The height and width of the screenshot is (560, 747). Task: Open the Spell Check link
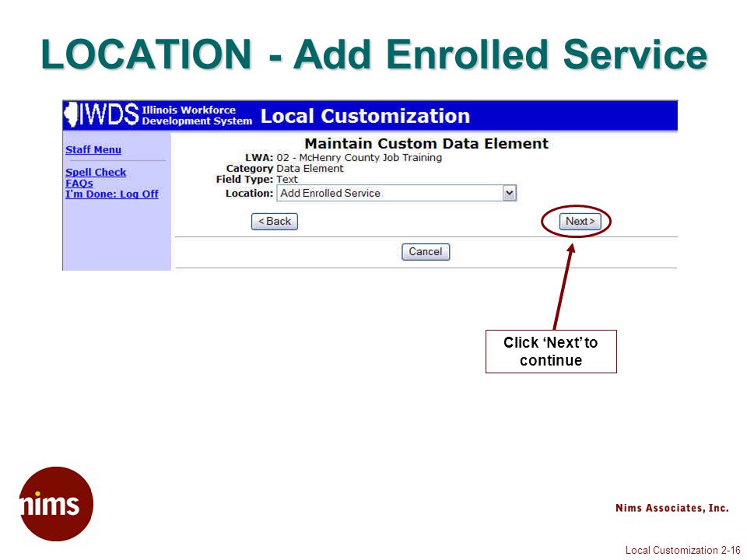click(96, 172)
